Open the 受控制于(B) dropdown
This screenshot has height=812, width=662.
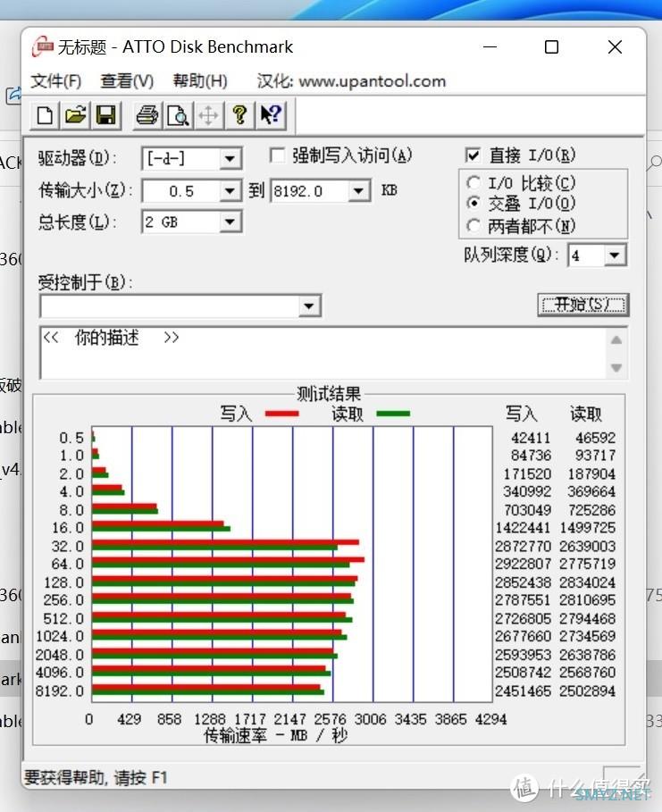click(x=309, y=306)
